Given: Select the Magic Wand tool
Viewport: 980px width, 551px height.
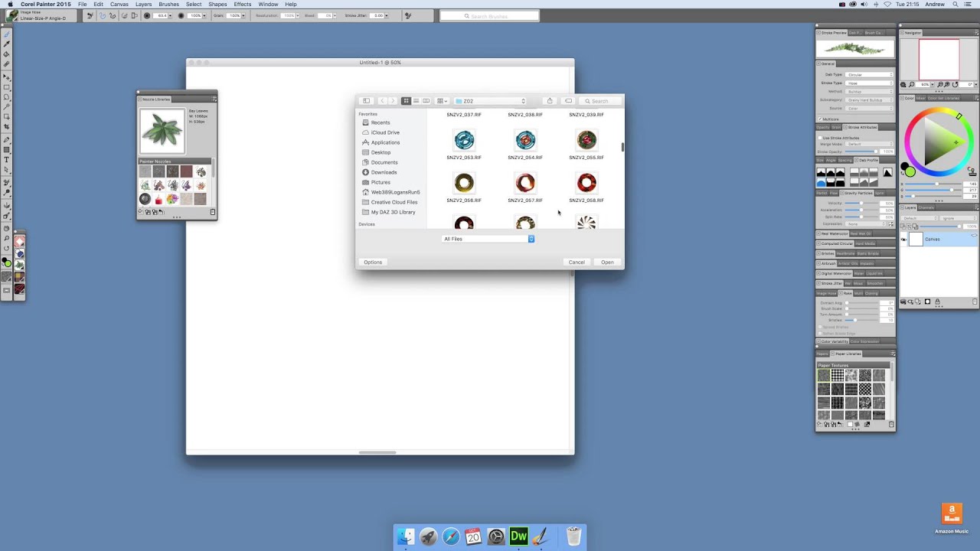Looking at the screenshot, I should click(x=7, y=106).
